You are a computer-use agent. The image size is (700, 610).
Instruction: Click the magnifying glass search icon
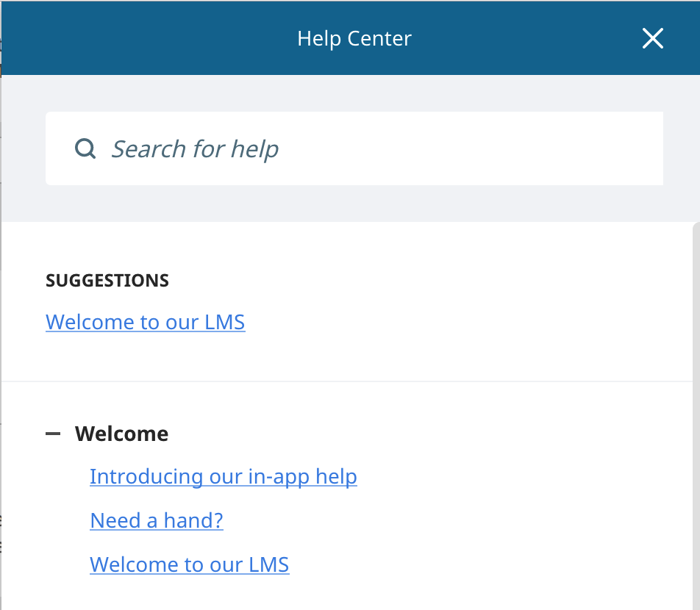85,148
